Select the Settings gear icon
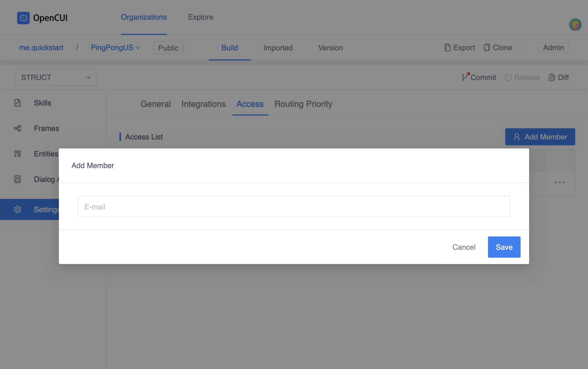Image resolution: width=588 pixels, height=369 pixels. point(18,209)
